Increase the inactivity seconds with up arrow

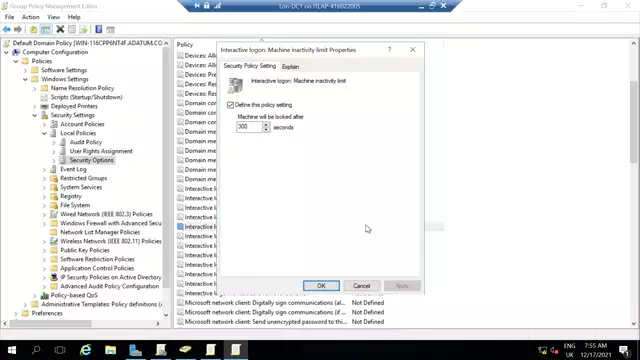point(266,124)
